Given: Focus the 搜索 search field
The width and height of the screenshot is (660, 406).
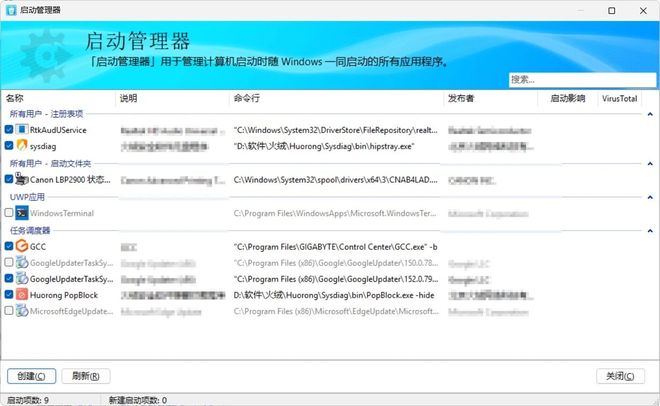Looking at the screenshot, I should click(583, 80).
